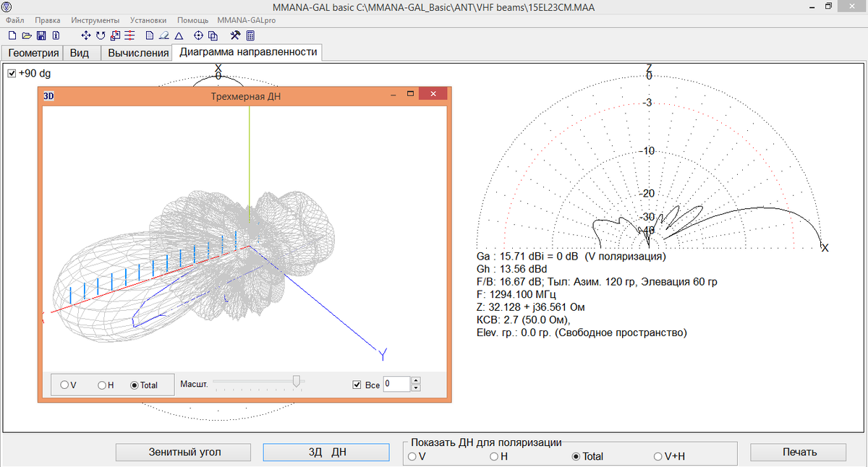Click the Ga : 15.71 dBi text line
Viewport: 868px width, 467px height.
pyautogui.click(x=571, y=256)
